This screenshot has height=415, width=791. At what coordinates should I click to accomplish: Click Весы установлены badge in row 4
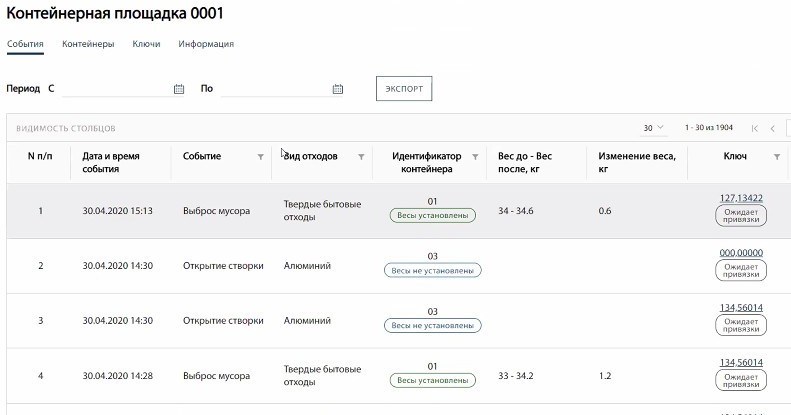pyautogui.click(x=433, y=380)
